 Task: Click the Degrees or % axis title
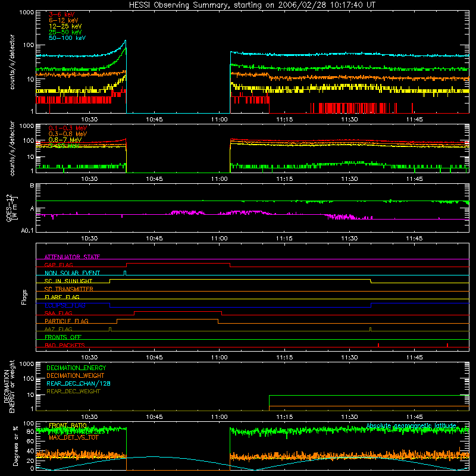(15, 446)
